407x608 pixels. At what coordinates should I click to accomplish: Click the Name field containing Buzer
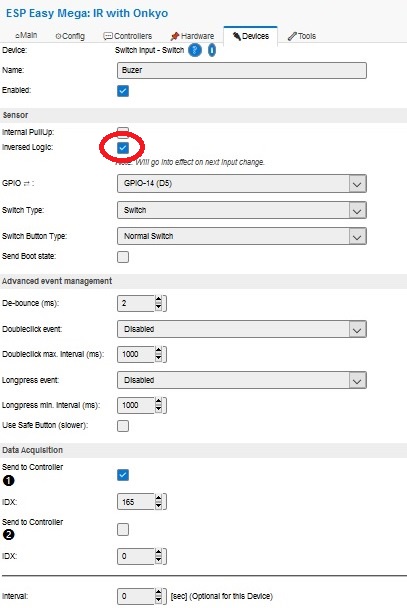click(x=241, y=71)
